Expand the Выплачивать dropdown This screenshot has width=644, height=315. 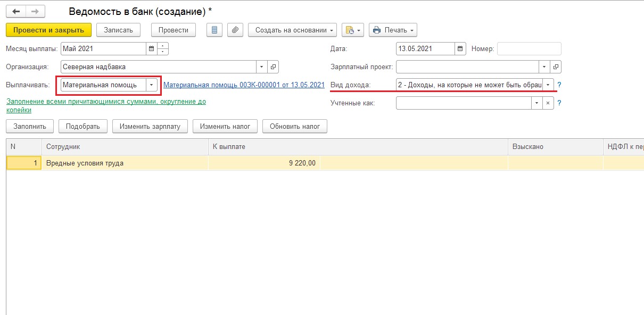tap(152, 85)
